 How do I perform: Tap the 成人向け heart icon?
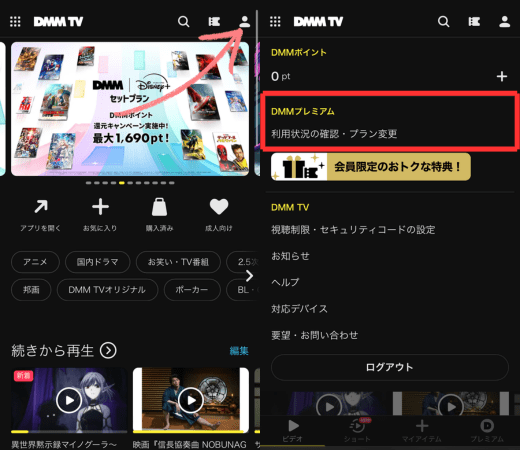click(219, 207)
